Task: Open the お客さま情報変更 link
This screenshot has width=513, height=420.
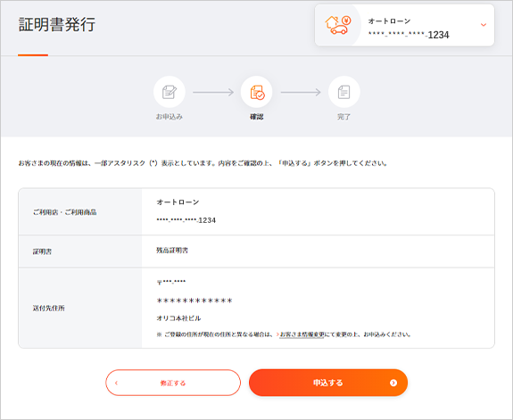Action: pyautogui.click(x=302, y=334)
